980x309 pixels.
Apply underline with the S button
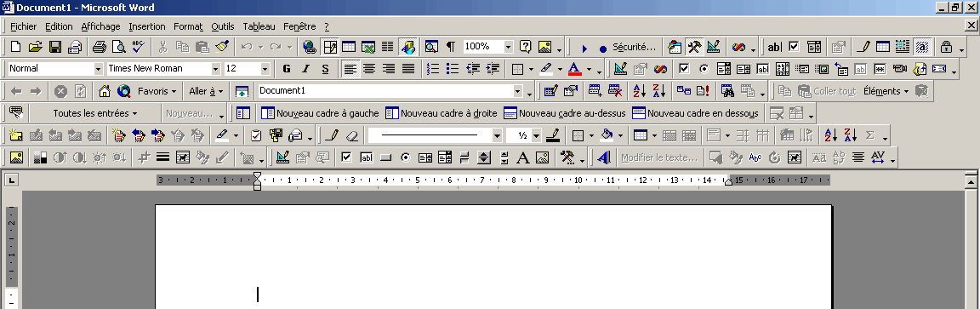325,69
